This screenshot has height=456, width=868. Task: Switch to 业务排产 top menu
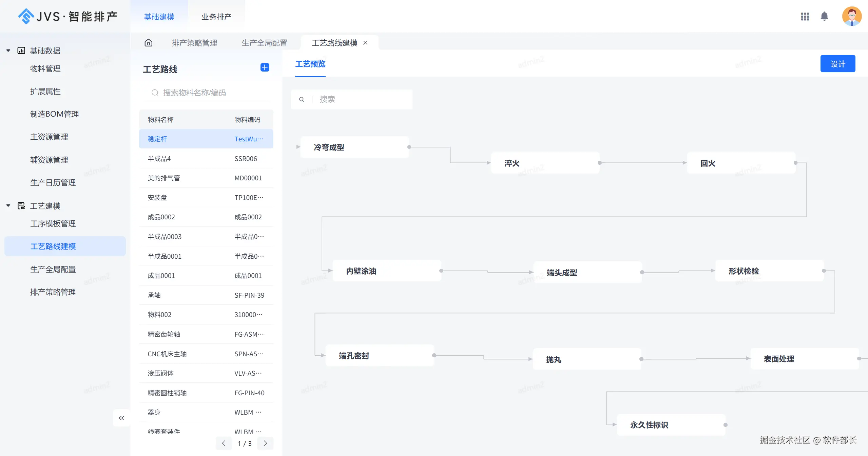coord(216,17)
